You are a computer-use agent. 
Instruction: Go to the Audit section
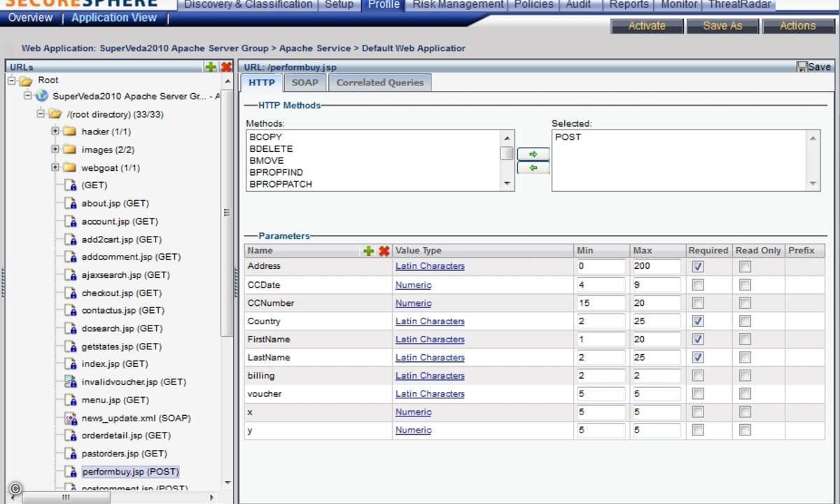(x=578, y=5)
